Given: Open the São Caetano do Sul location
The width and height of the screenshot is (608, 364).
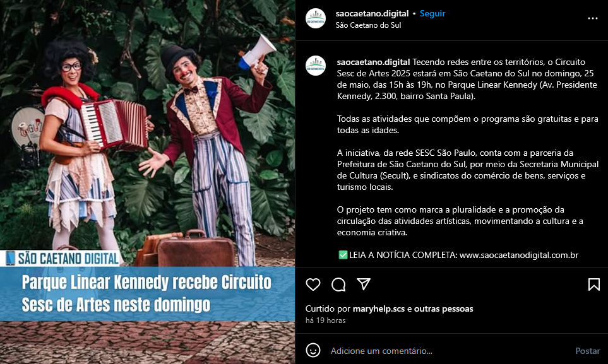Looking at the screenshot, I should (x=368, y=25).
